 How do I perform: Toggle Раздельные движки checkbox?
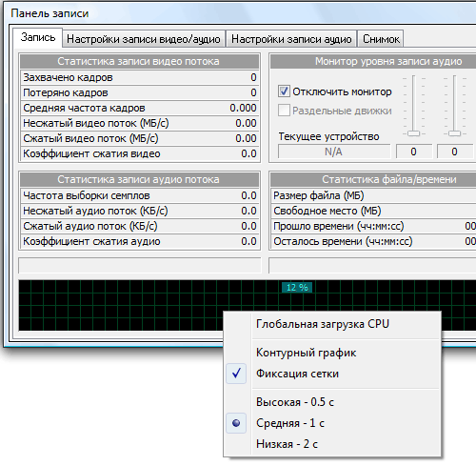tap(284, 111)
